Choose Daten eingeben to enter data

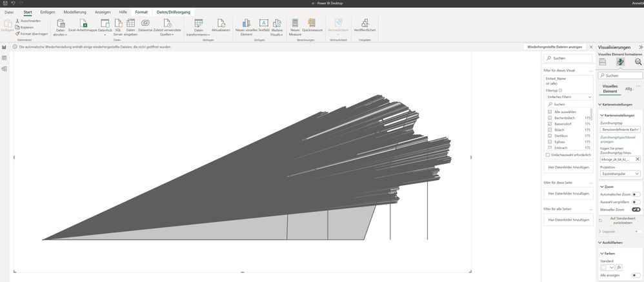tap(130, 28)
